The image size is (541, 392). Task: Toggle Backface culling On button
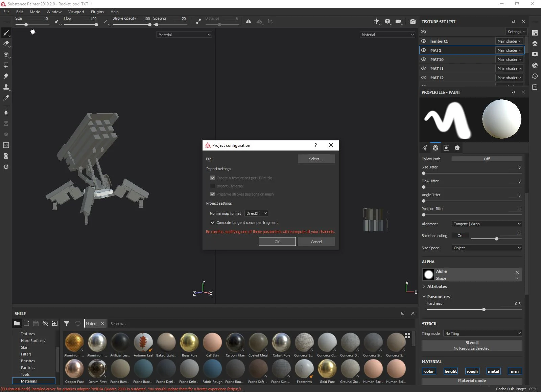click(460, 236)
